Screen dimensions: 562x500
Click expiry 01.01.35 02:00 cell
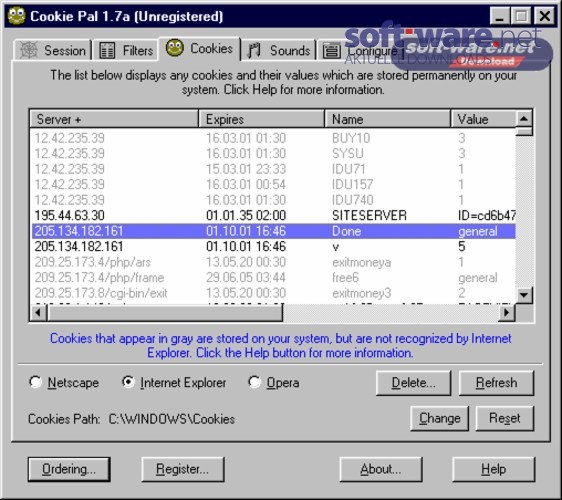point(246,215)
